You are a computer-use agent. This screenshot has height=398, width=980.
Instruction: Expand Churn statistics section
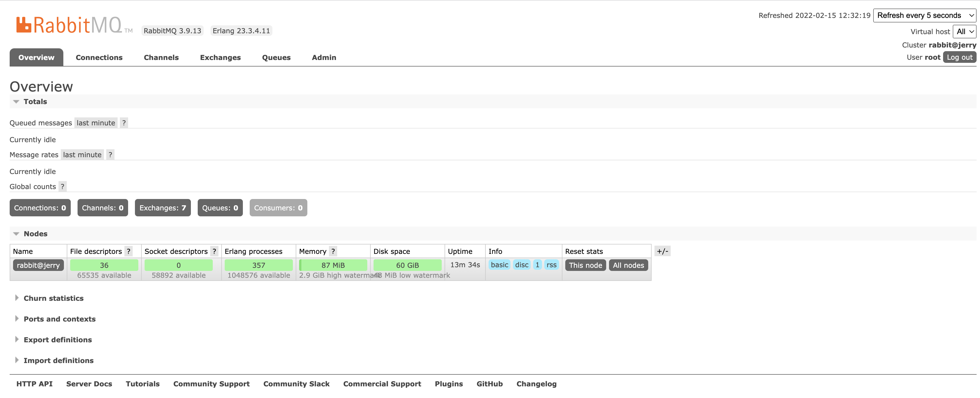pyautogui.click(x=53, y=298)
